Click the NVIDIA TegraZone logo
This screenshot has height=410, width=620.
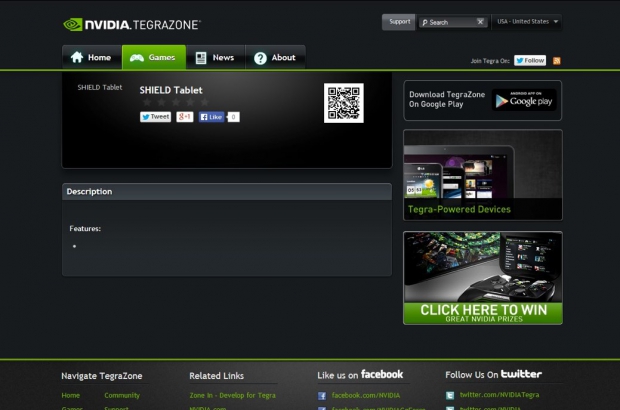tap(132, 25)
